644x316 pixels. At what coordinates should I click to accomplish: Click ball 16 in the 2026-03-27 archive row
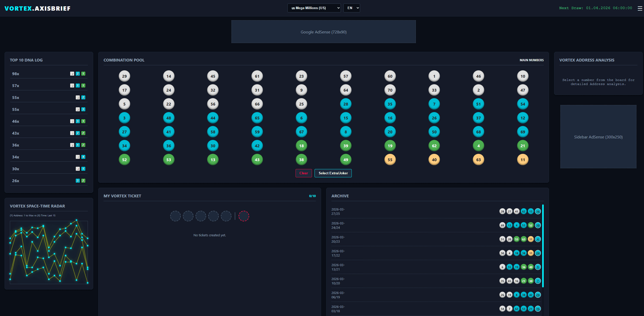coord(538,211)
